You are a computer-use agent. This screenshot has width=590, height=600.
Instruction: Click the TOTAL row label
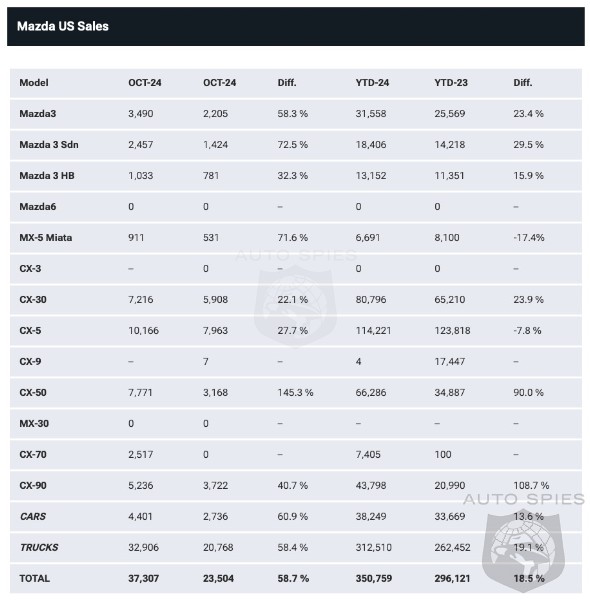tap(34, 579)
